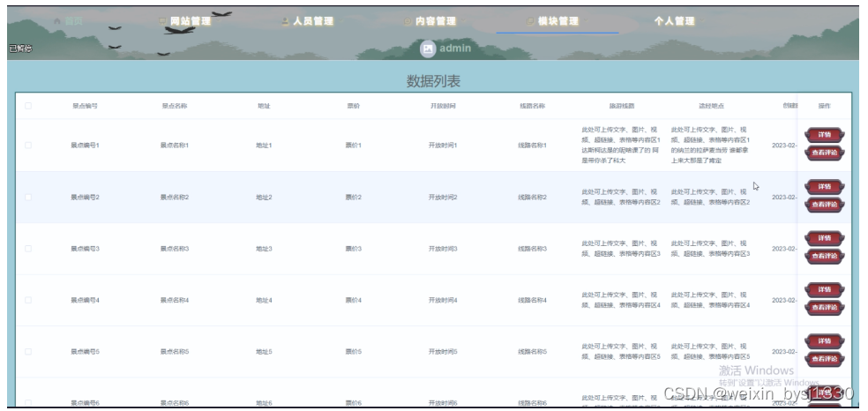Select cell 景点编号2
The height and width of the screenshot is (411, 868).
pos(85,197)
